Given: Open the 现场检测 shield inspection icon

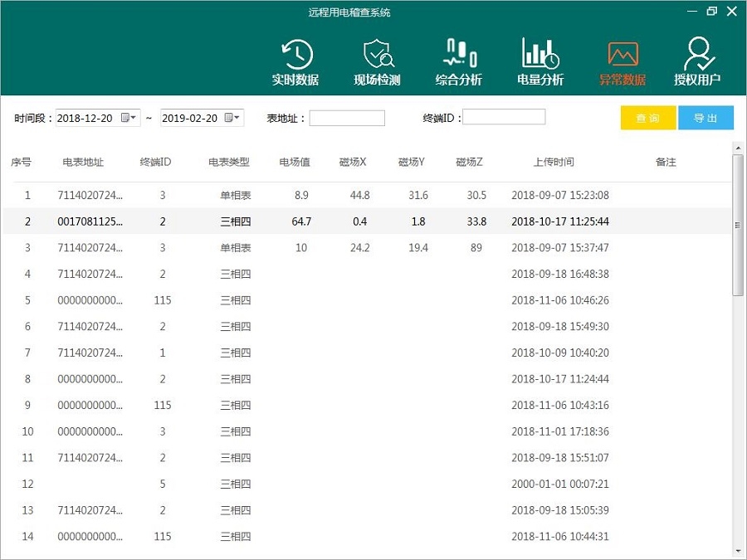Looking at the screenshot, I should pyautogui.click(x=377, y=62).
